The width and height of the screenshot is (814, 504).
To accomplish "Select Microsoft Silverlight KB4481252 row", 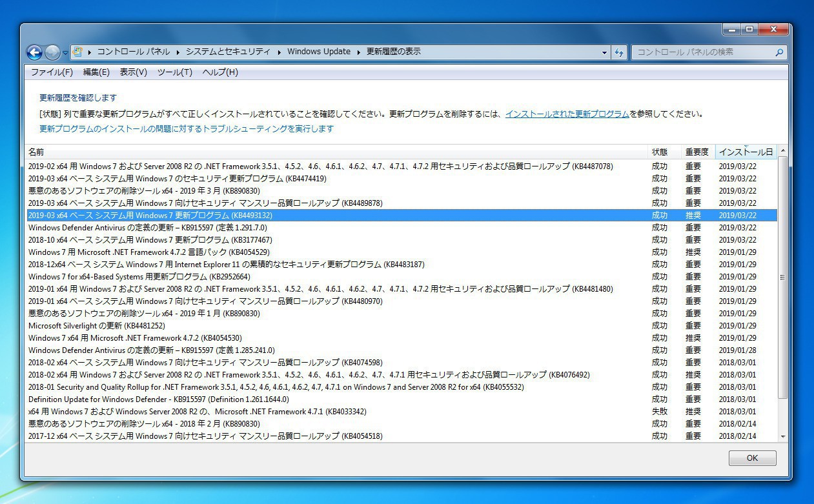I will (402, 326).
